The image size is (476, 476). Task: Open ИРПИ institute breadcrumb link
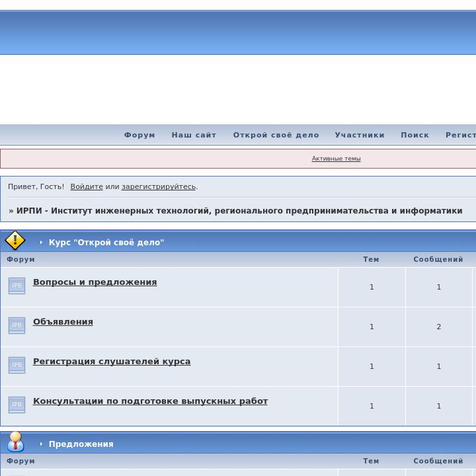click(239, 210)
